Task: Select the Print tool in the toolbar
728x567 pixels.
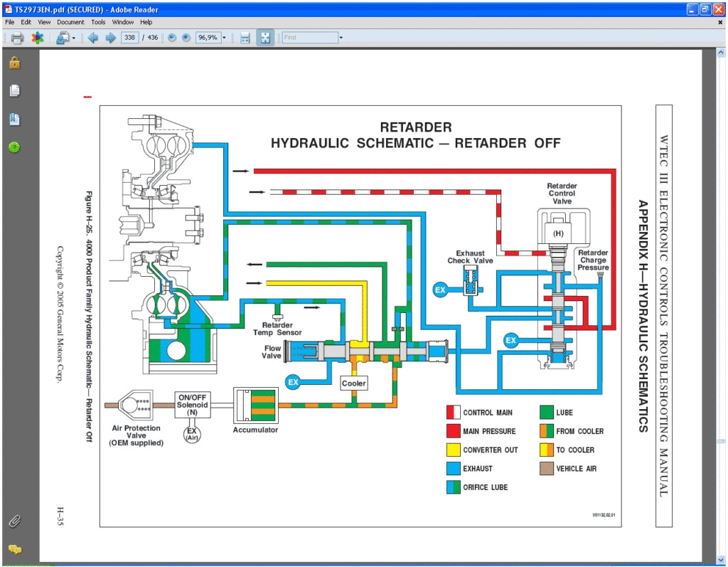Action: pyautogui.click(x=16, y=37)
